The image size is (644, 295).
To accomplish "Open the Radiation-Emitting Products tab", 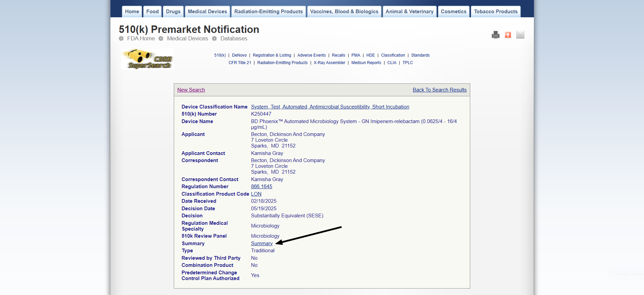I will pyautogui.click(x=269, y=12).
